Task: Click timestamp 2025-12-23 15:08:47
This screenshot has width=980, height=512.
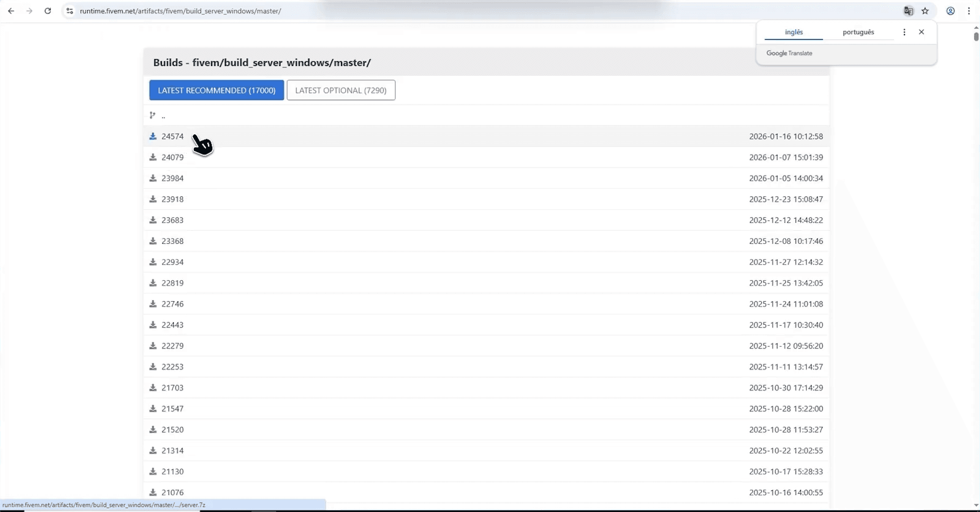Action: pos(786,199)
